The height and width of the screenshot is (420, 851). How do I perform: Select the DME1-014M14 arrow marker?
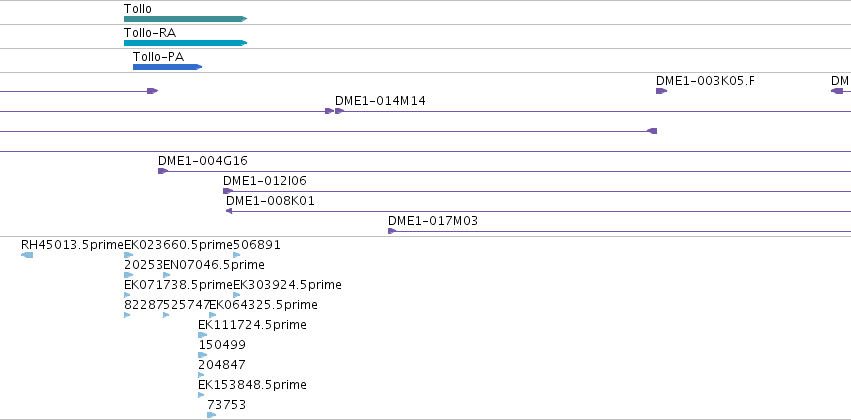[x=339, y=111]
